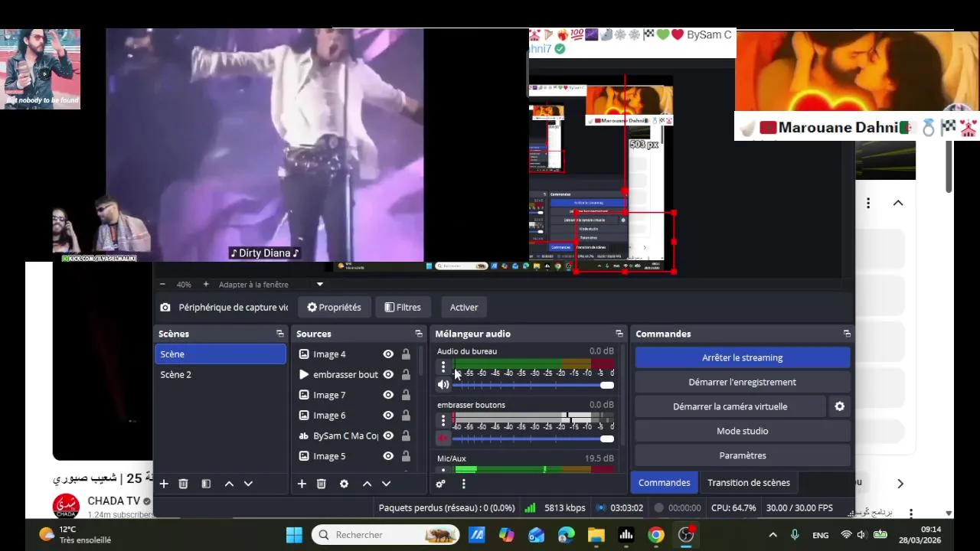Screen dimensions: 980x551
Task: Pop out the Mélangeur audio dock
Action: coord(619,334)
